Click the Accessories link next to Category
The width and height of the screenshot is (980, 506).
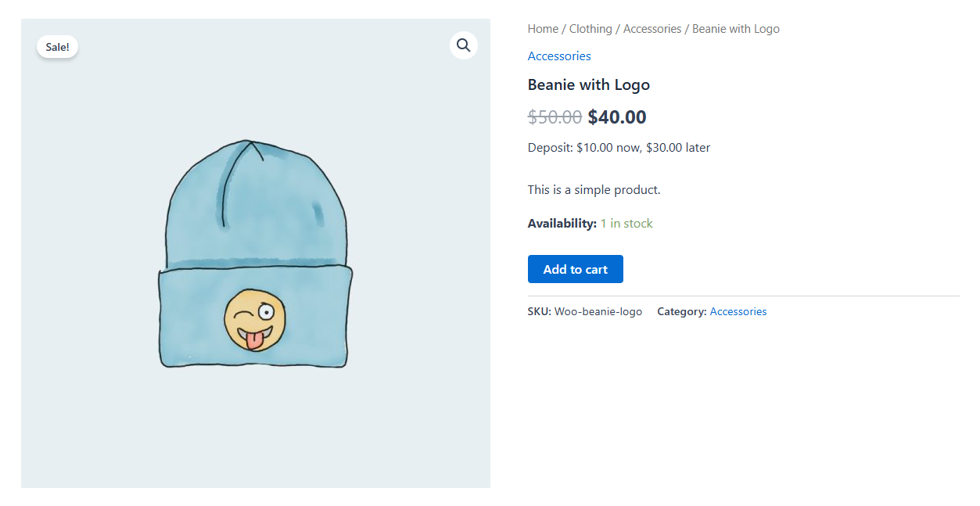(738, 310)
